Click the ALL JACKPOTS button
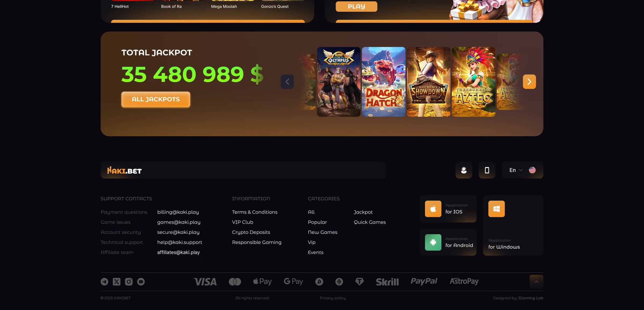The height and width of the screenshot is (310, 644). (x=156, y=99)
